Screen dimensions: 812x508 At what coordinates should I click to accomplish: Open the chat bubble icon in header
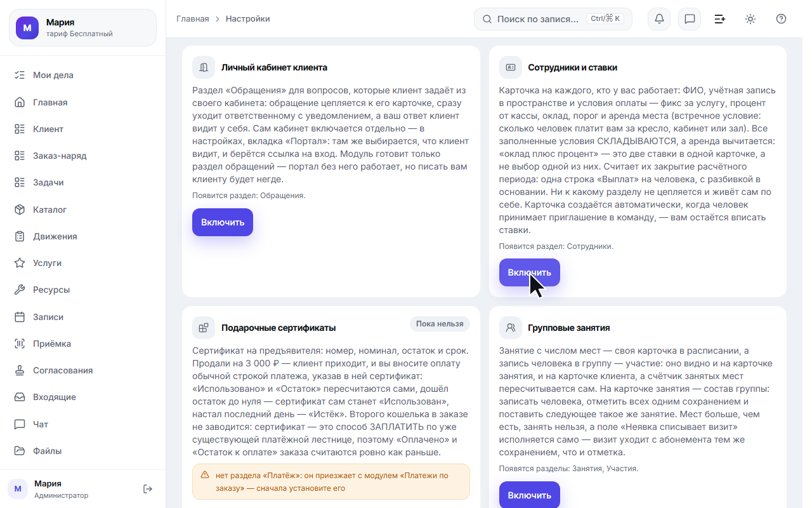690,19
